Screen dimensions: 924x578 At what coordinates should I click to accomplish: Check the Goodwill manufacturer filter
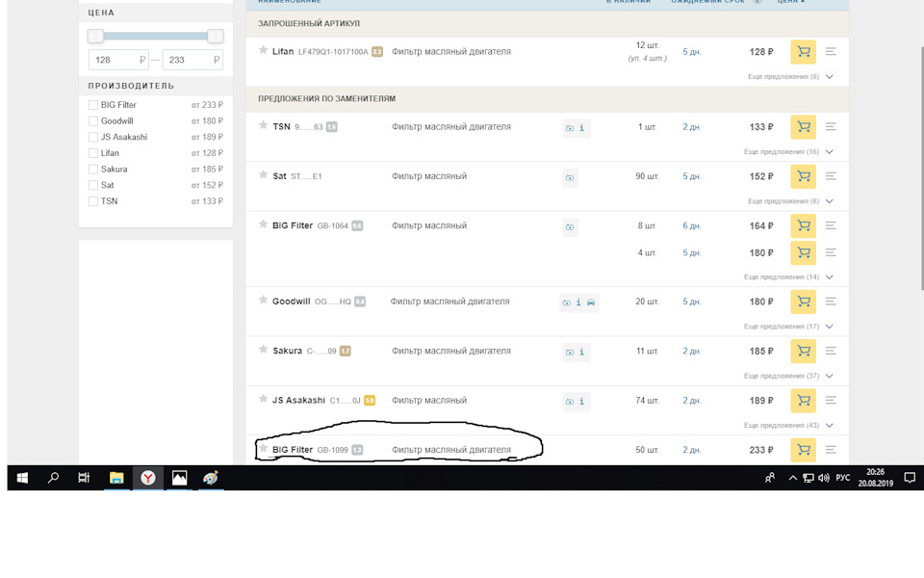coord(93,121)
